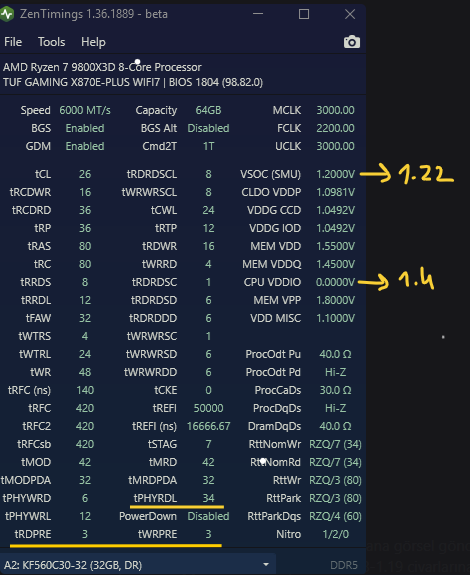Click the 64GB capacity value
This screenshot has height=575, width=470.
tap(208, 110)
